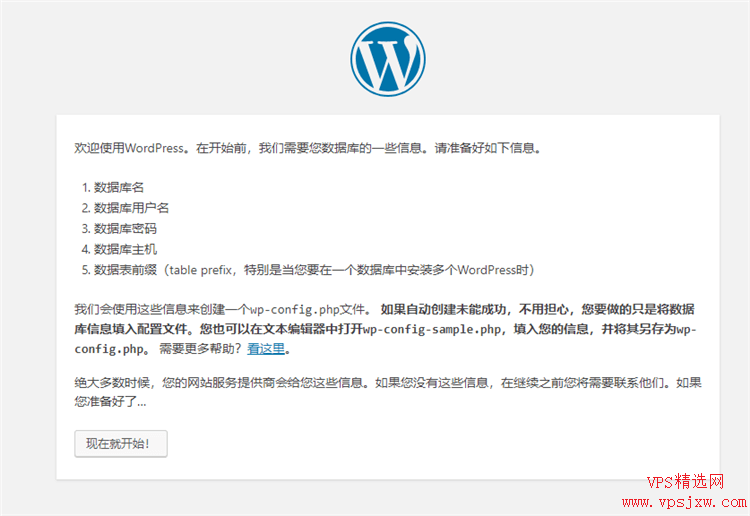750x516 pixels.
Task: Click the paragraph starting 绝大多数时候
Action: point(388,392)
